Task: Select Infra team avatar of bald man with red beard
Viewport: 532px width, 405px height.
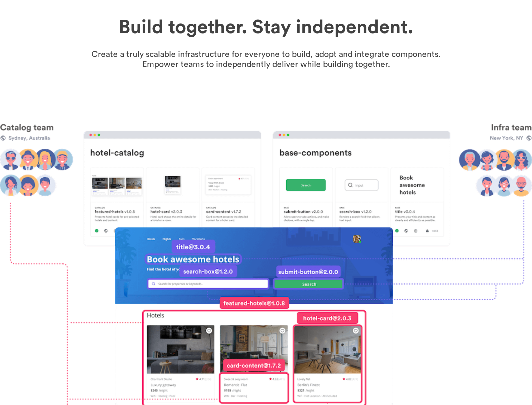Action: coord(521,186)
